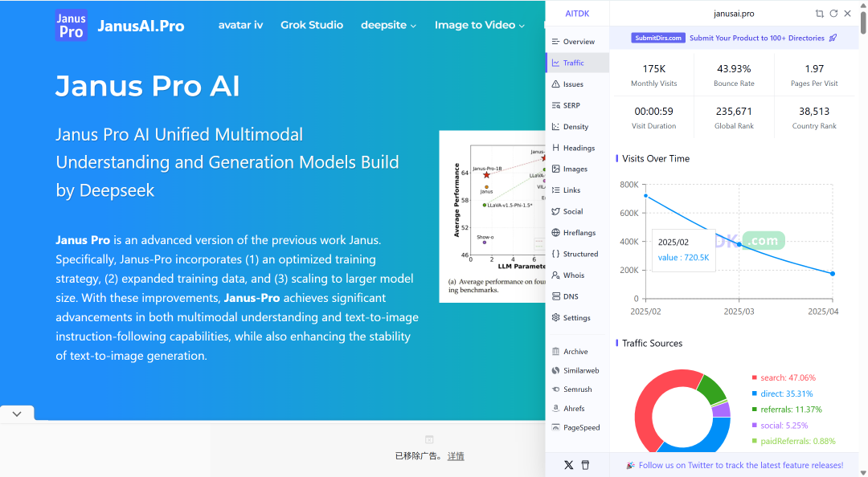Click the Janus Pro logo icon
The image size is (868, 477).
(72, 26)
